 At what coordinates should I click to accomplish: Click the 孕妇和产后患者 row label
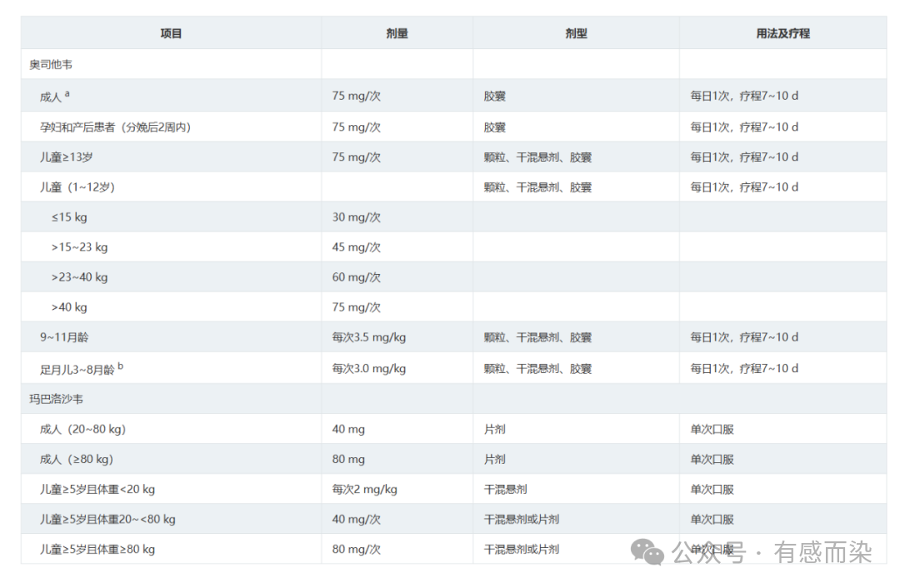click(121, 127)
